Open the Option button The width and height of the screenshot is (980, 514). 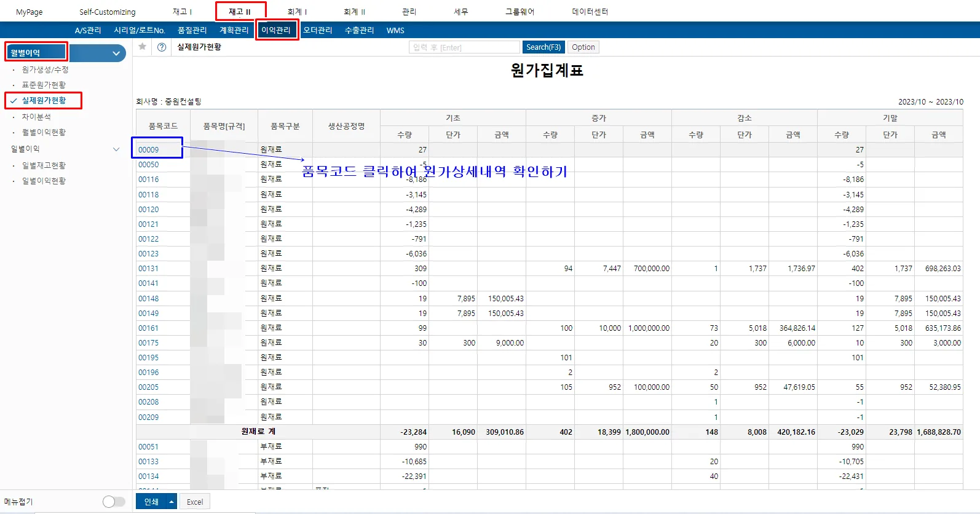(583, 47)
